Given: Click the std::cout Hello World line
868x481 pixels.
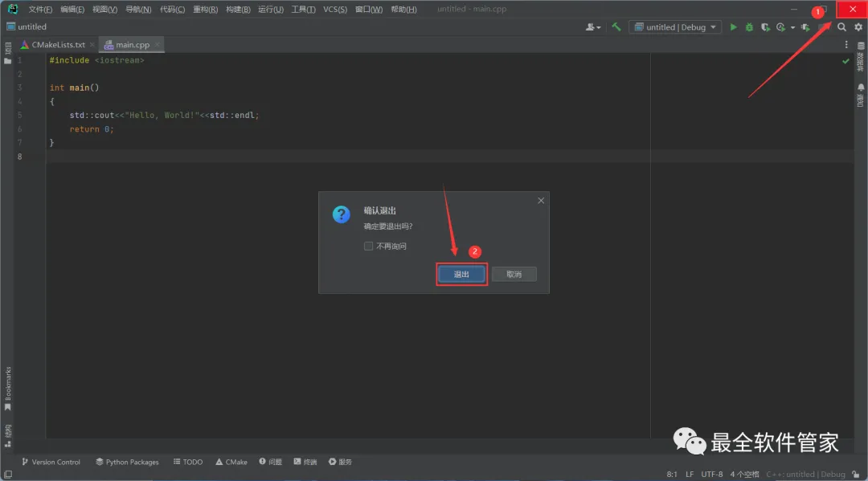Looking at the screenshot, I should point(165,115).
